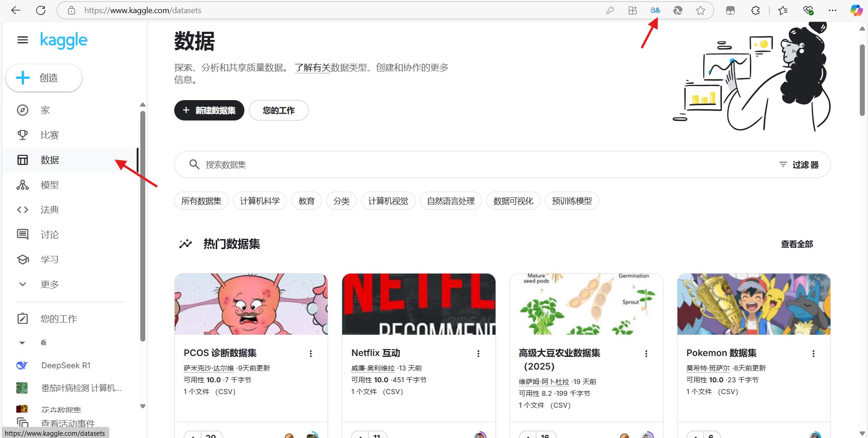This screenshot has width=868, height=438.
Task: Expand 更多 more in sidebar
Action: tap(70, 284)
